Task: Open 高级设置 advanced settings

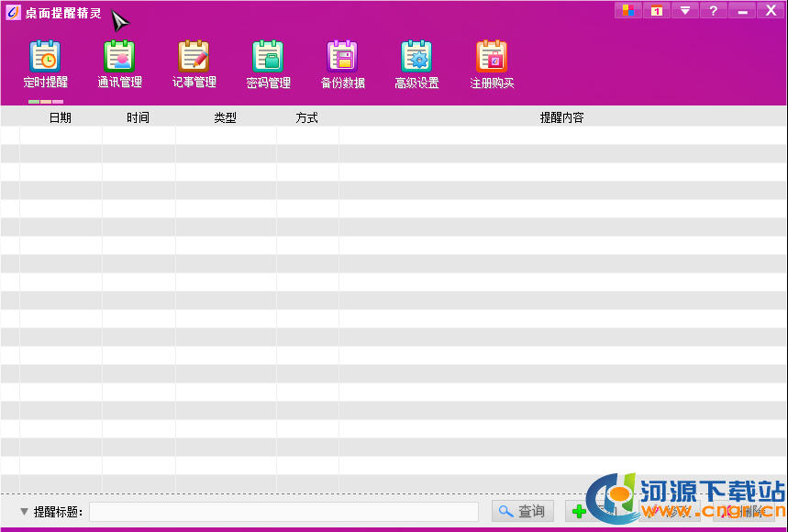Action: click(416, 64)
